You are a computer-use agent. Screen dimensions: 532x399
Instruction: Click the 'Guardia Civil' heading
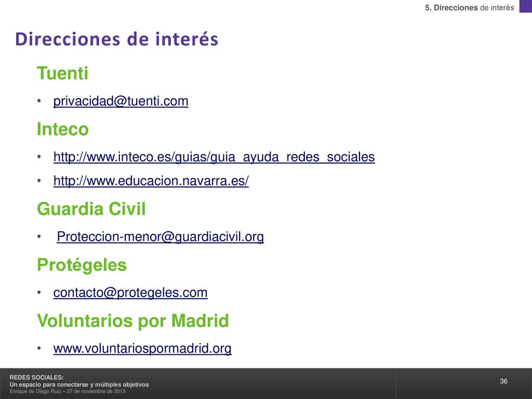[x=91, y=209]
